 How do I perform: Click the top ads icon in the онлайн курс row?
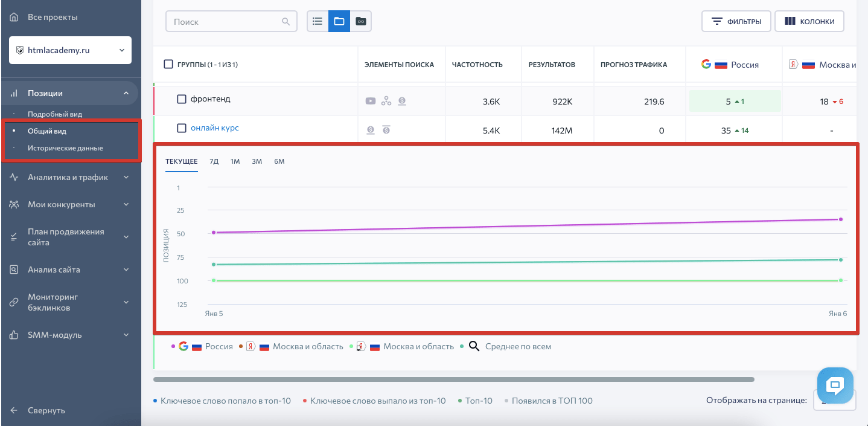(386, 130)
